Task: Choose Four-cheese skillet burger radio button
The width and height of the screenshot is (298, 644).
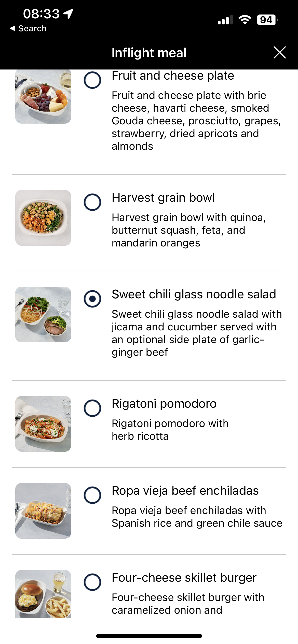Action: pyautogui.click(x=92, y=582)
